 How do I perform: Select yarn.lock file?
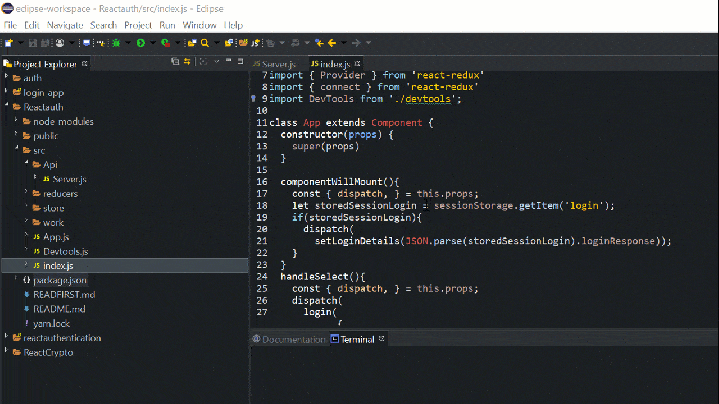pyautogui.click(x=51, y=324)
